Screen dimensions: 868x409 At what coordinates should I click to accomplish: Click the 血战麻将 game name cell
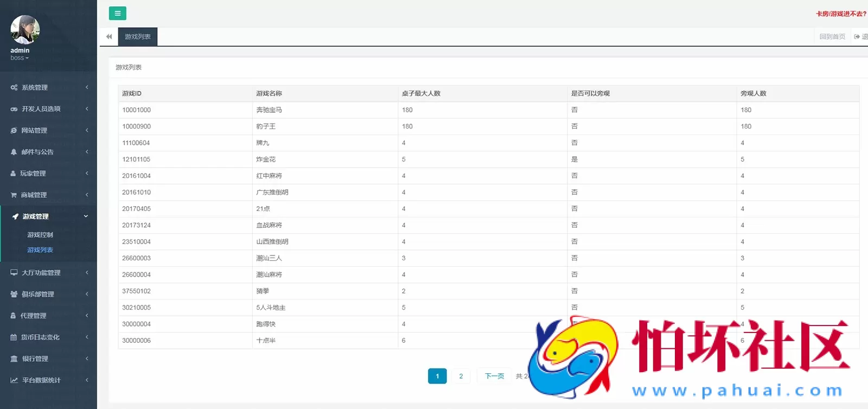(325, 225)
